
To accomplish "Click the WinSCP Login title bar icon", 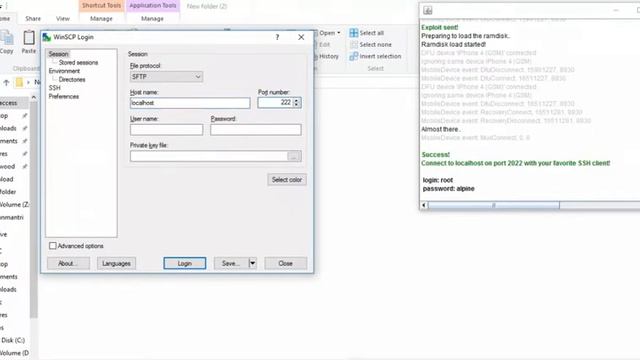I will 47,37.
